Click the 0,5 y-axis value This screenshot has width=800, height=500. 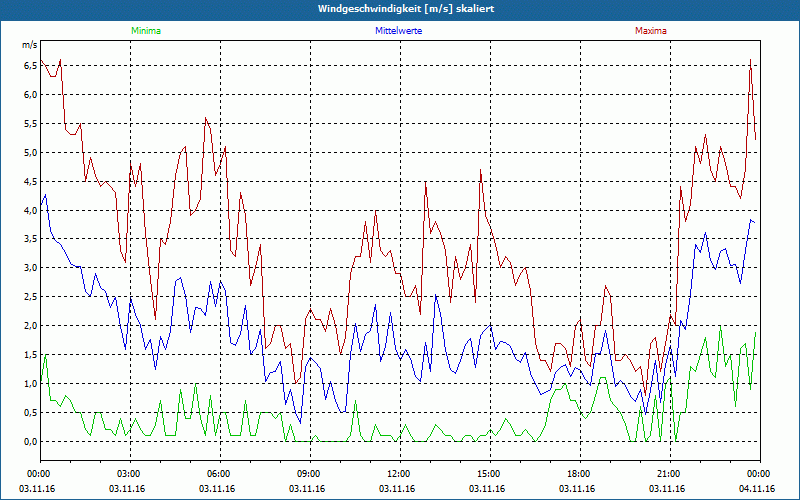coord(30,413)
